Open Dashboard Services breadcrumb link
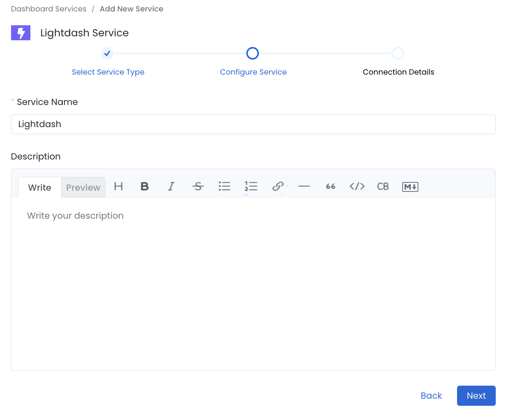506x420 pixels. (x=49, y=9)
